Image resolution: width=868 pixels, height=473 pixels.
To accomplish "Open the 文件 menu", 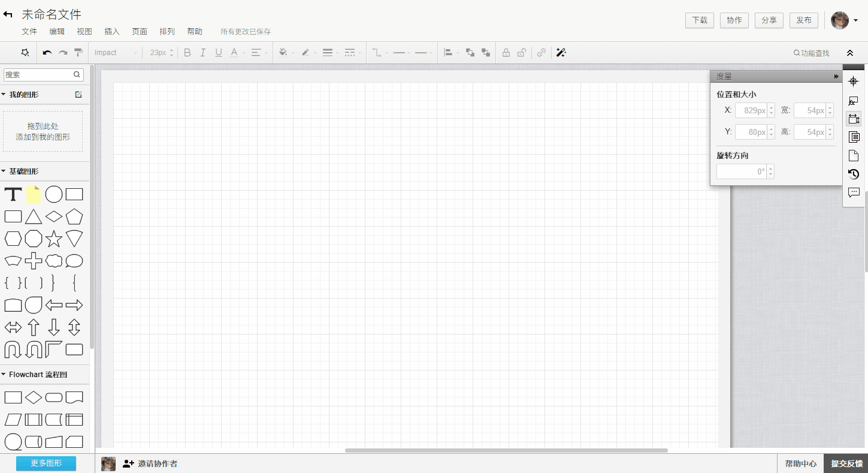I will click(x=29, y=32).
